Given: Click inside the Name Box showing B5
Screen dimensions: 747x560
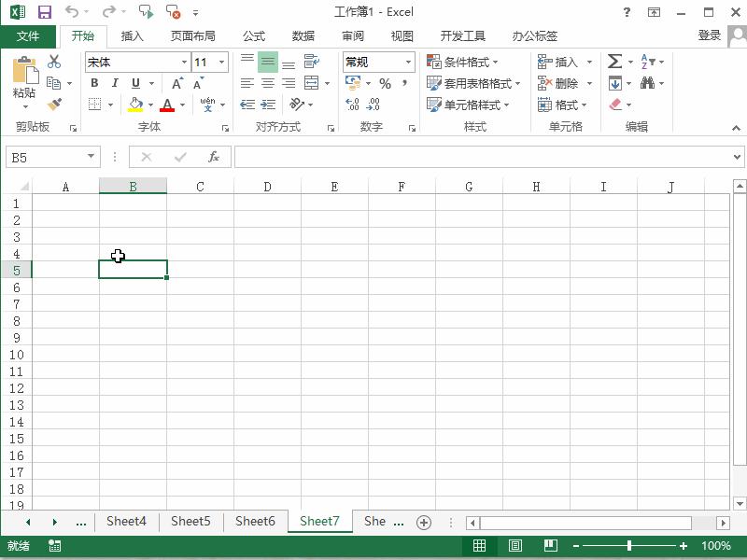Looking at the screenshot, I should tap(47, 157).
